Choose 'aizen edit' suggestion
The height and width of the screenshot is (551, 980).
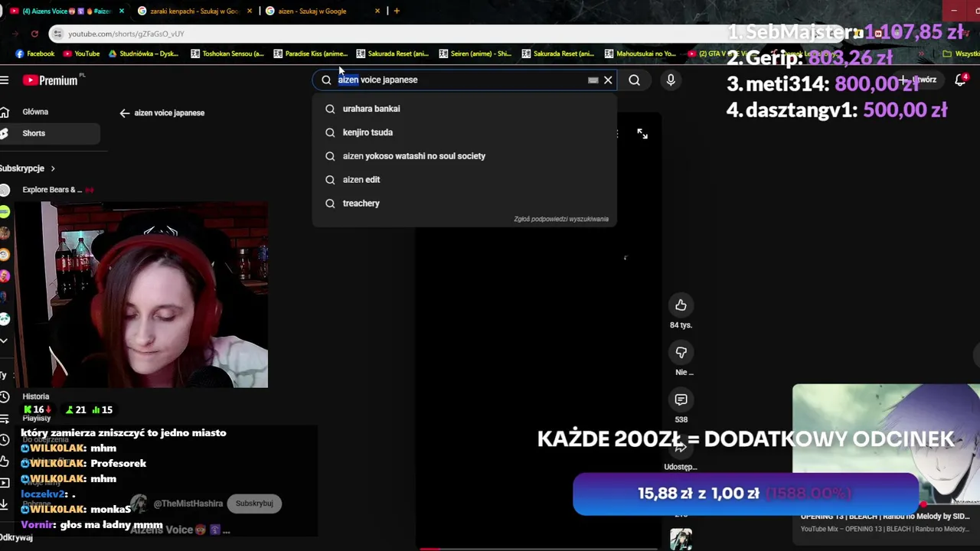click(x=464, y=180)
